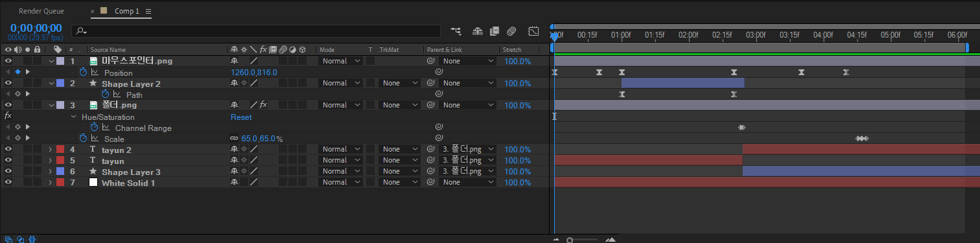Enable Motion Blur for the composition
The height and width of the screenshot is (243, 980).
click(511, 30)
